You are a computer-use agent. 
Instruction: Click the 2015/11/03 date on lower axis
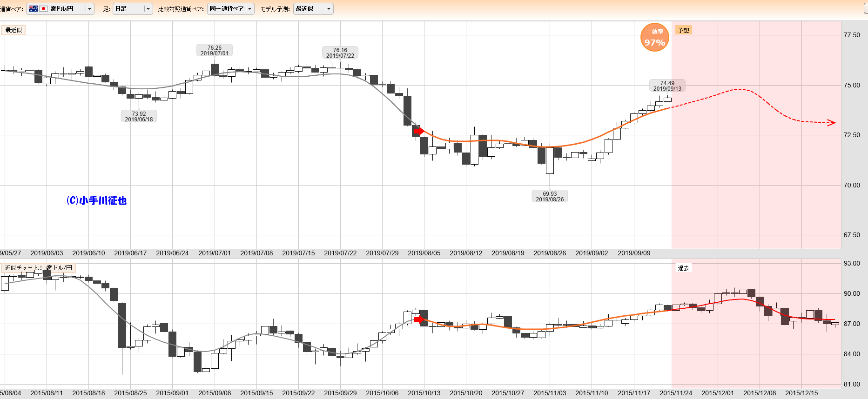[550, 393]
